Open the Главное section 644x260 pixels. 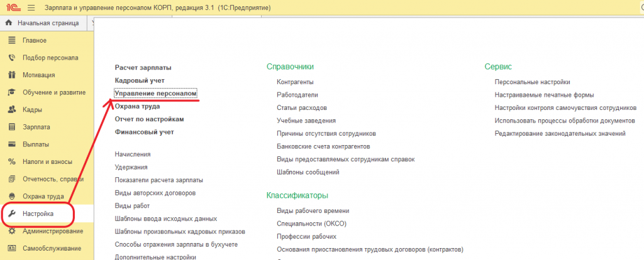35,40
